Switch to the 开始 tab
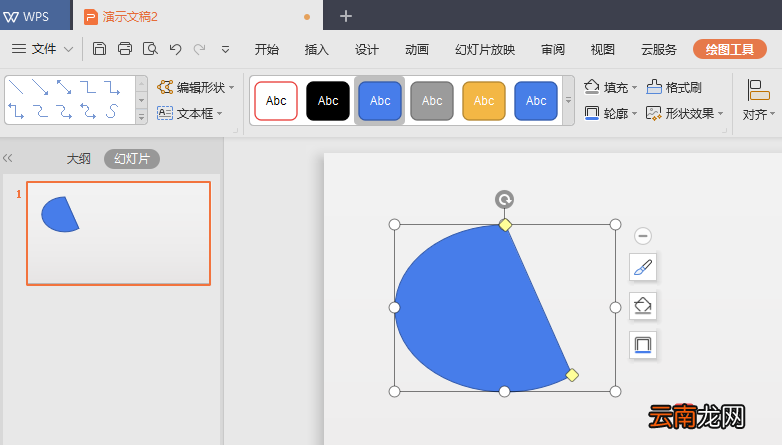Viewport: 782px width, 445px height. pos(266,49)
